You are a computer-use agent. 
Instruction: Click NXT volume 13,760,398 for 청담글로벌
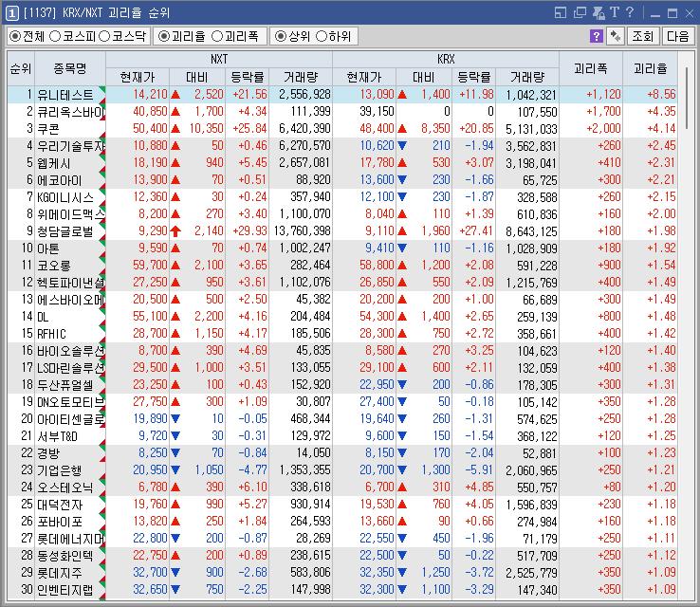tap(303, 231)
